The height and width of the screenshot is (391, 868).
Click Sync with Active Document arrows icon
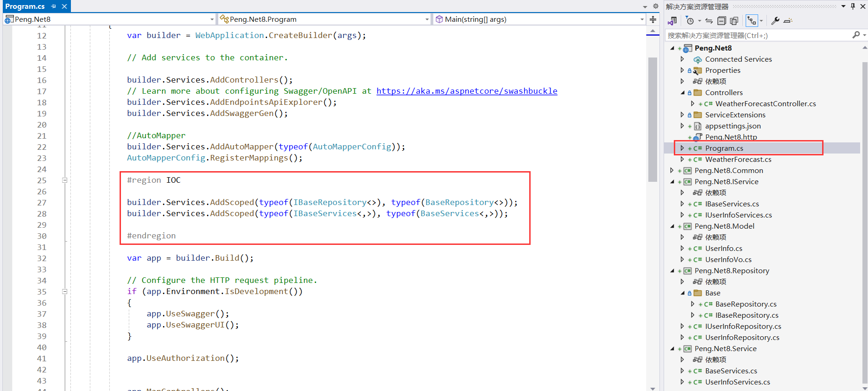point(709,21)
